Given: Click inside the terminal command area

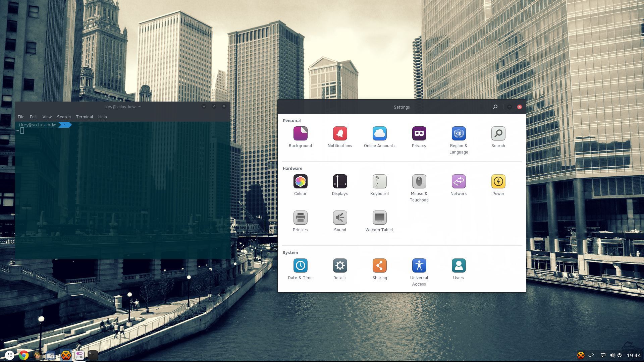Looking at the screenshot, I should [x=122, y=190].
